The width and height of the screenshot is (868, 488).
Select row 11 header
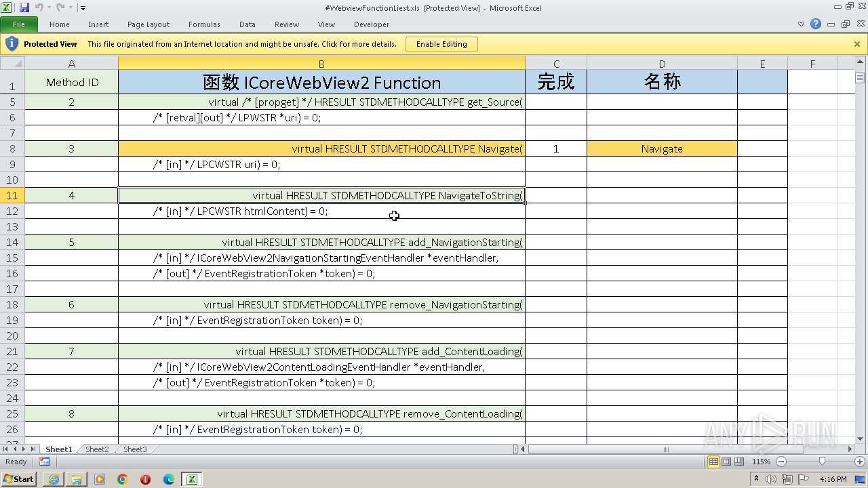click(x=12, y=195)
